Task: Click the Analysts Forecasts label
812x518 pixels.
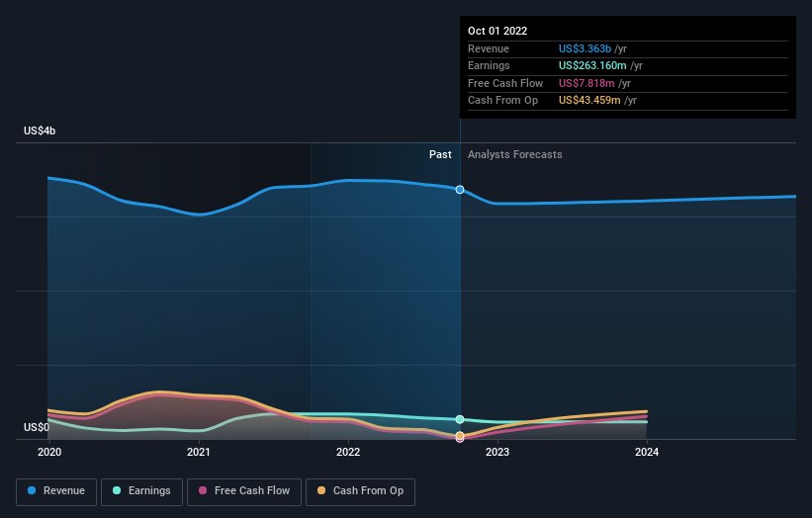Action: coord(514,155)
